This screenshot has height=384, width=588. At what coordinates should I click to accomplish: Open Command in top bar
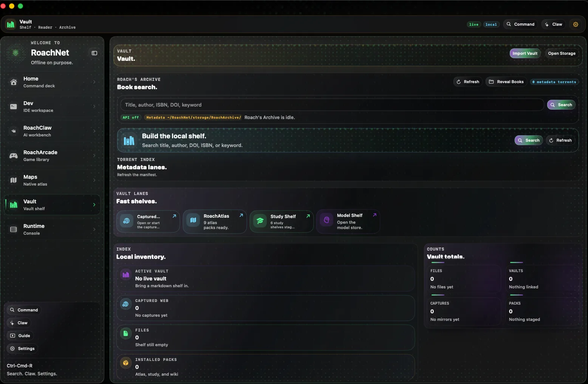point(520,24)
